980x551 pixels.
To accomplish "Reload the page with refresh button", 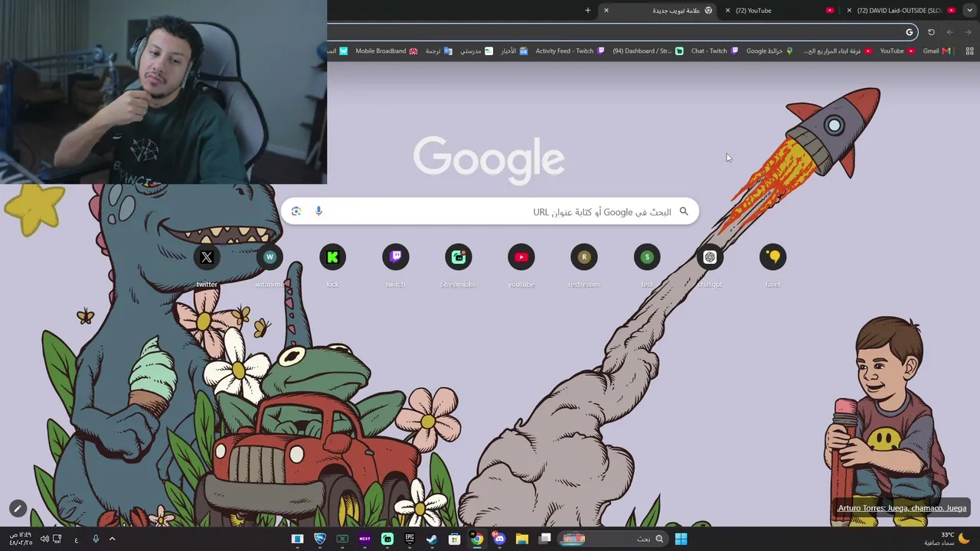I will [931, 32].
